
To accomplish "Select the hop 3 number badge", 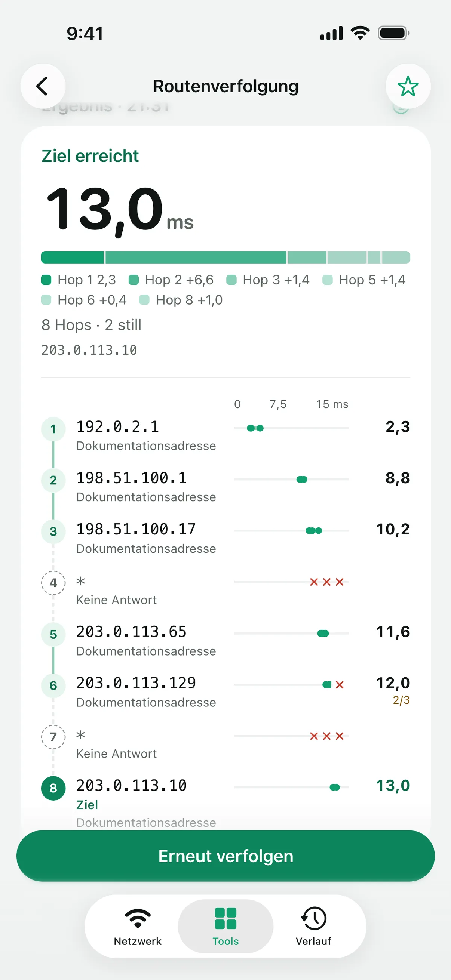I will 53,531.
